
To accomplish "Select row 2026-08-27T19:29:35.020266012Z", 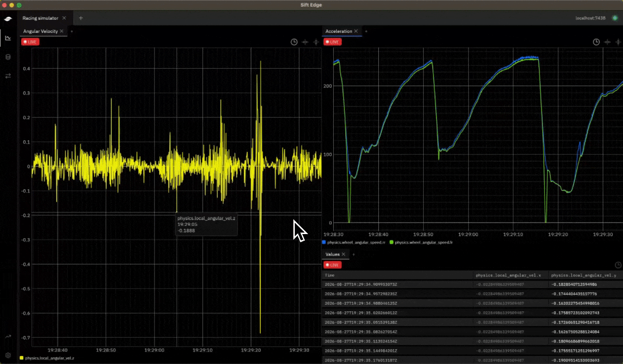I will click(x=472, y=313).
